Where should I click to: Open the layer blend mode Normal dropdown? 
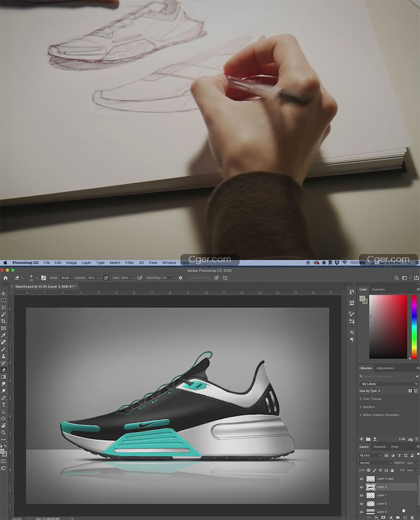(376, 463)
